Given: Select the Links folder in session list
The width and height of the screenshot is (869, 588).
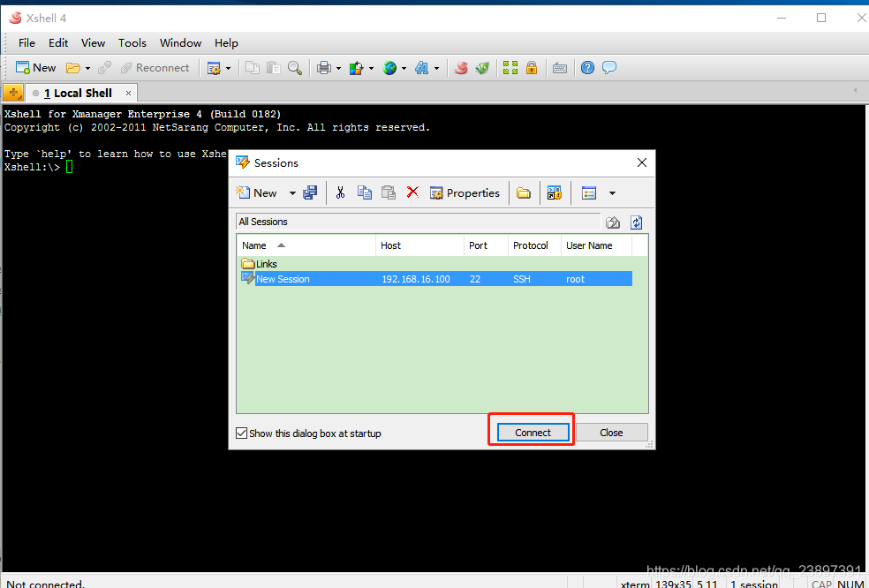Looking at the screenshot, I should click(260, 264).
